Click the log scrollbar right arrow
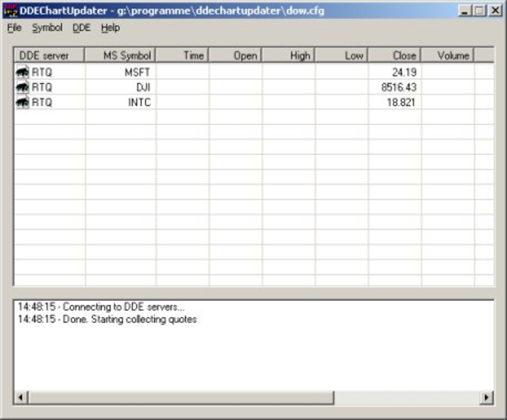The image size is (507, 420). [486, 397]
